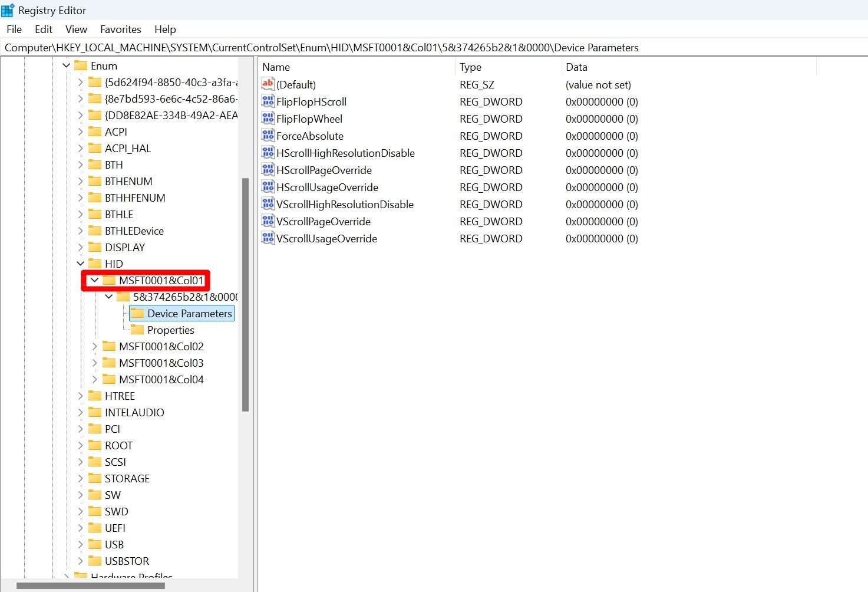This screenshot has width=868, height=592.
Task: Select the {5d624f94-8850-40c3 key
Action: coord(171,82)
